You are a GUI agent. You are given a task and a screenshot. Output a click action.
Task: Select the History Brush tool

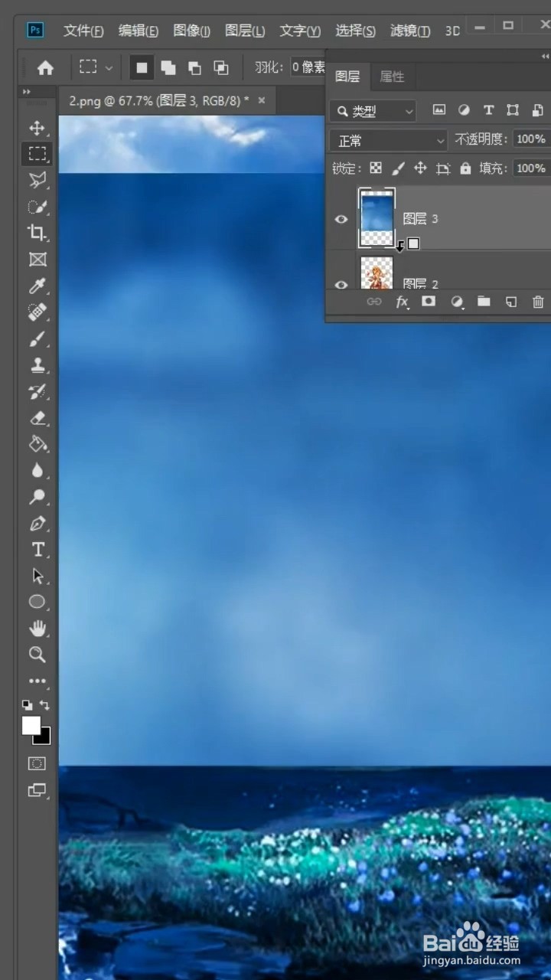click(37, 391)
